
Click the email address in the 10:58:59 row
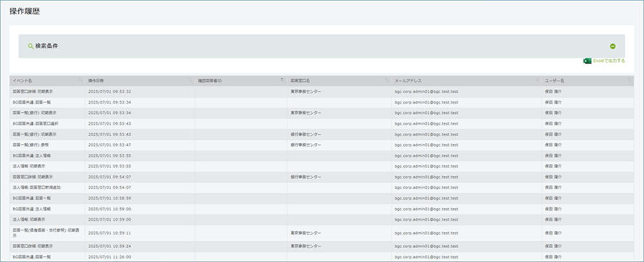click(x=426, y=198)
